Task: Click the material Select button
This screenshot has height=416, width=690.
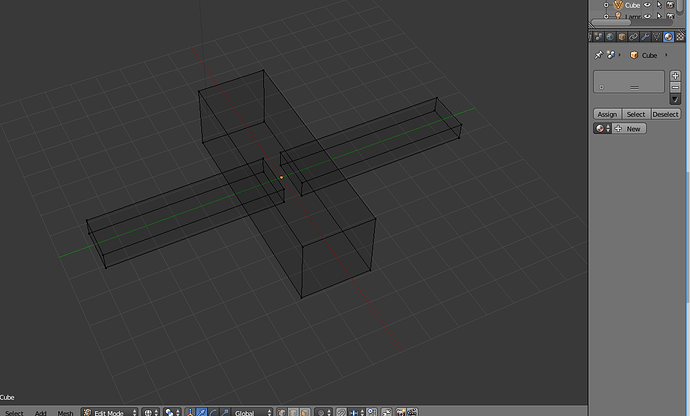Action: [636, 114]
